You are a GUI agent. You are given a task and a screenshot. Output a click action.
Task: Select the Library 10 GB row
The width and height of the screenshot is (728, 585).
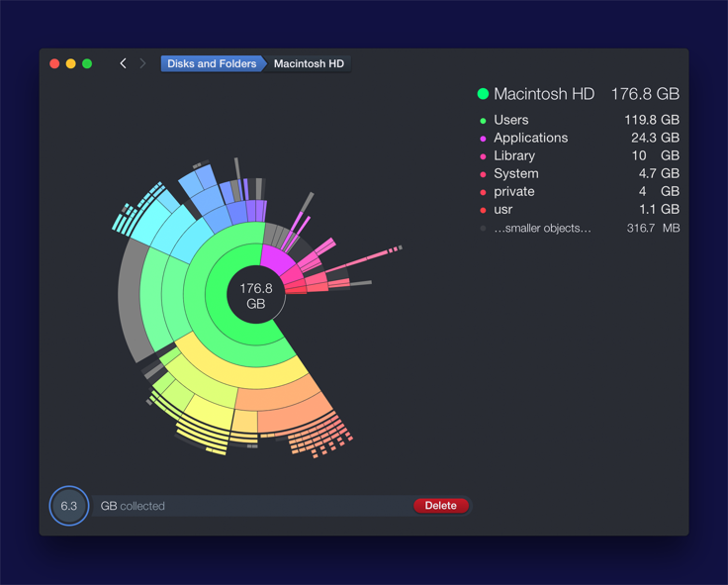580,155
